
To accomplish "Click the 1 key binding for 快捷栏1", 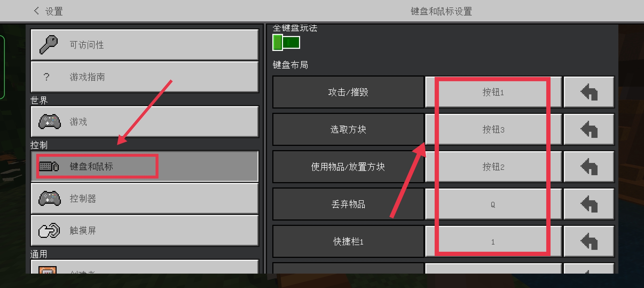I will click(493, 241).
